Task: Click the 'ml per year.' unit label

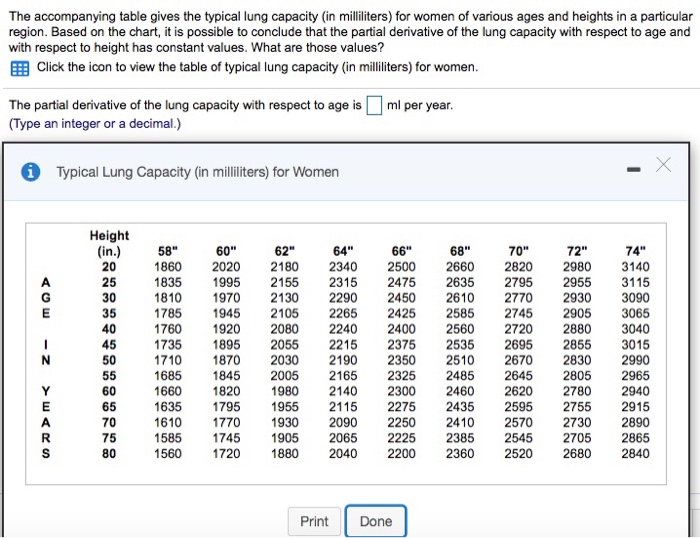Action: point(420,105)
